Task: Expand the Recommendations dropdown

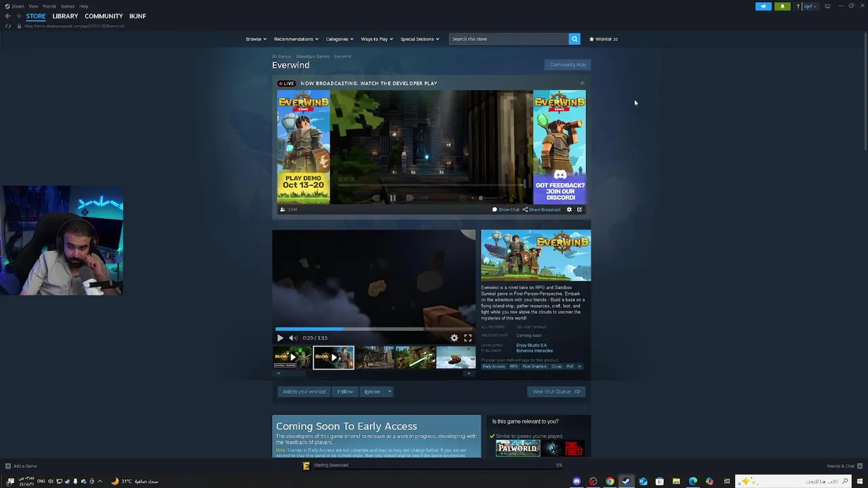Action: pyautogui.click(x=296, y=39)
